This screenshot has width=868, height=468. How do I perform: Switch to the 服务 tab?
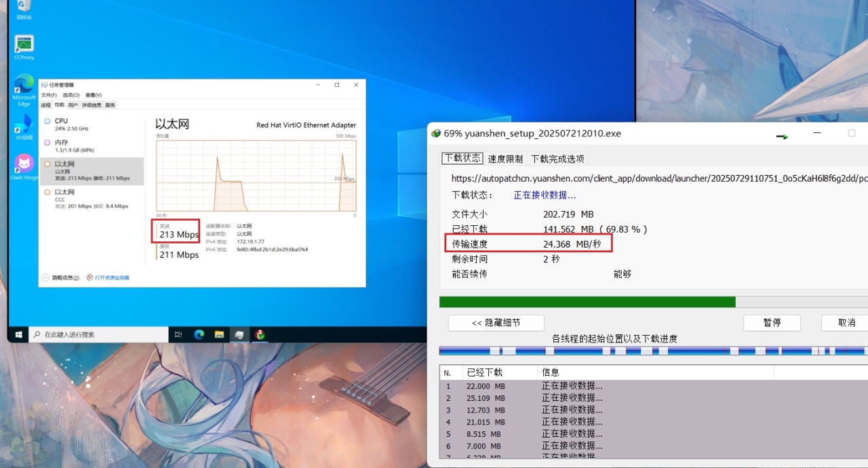(110, 105)
